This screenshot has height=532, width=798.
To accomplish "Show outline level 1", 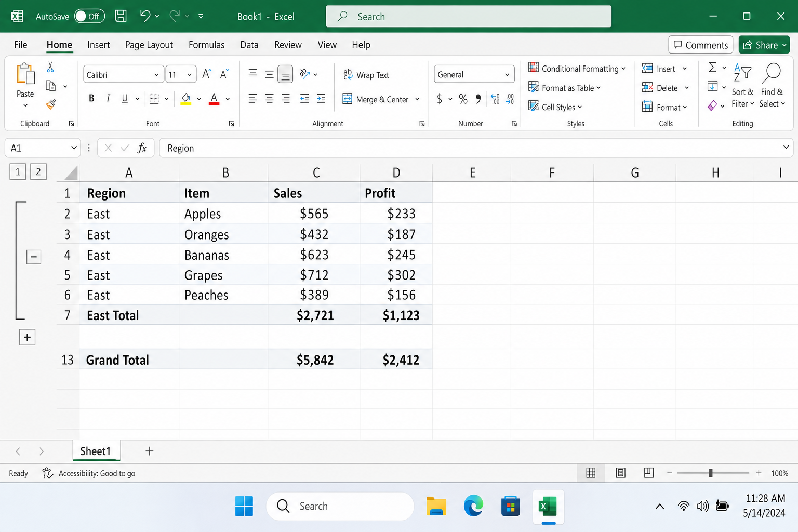I will pyautogui.click(x=18, y=171).
